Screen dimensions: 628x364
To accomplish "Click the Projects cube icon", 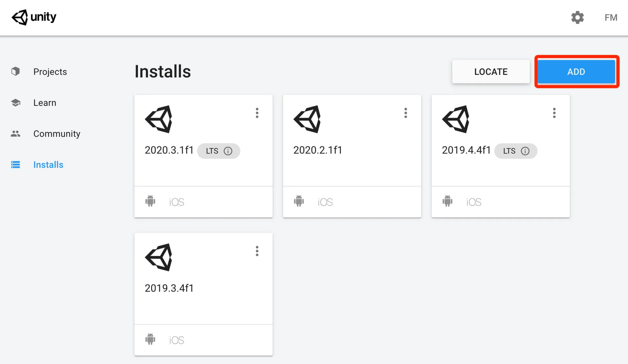I will coord(16,71).
